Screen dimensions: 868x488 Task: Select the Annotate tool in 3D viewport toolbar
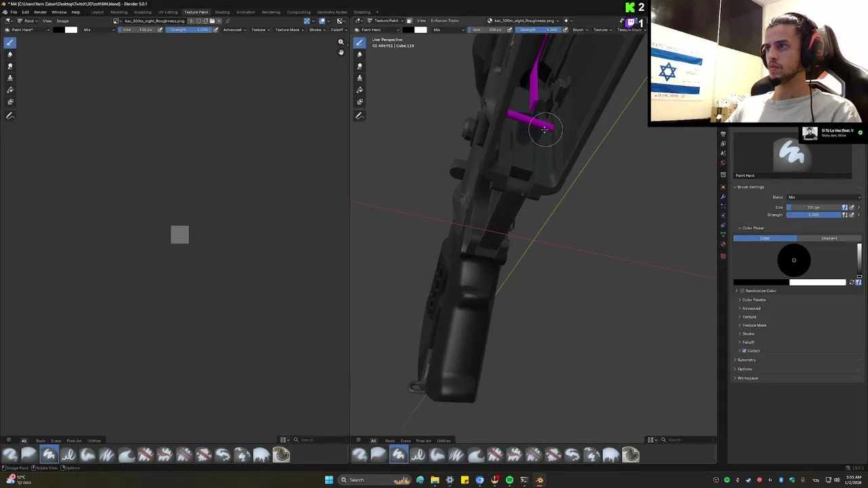(x=359, y=116)
